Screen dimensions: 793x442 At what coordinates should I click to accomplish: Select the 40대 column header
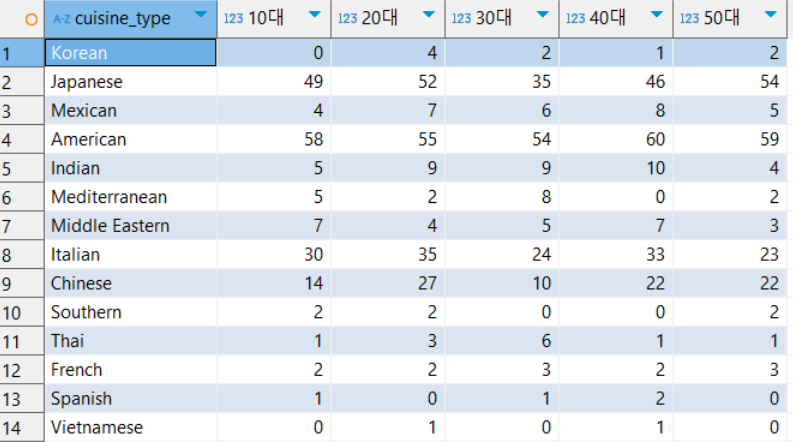pos(616,19)
